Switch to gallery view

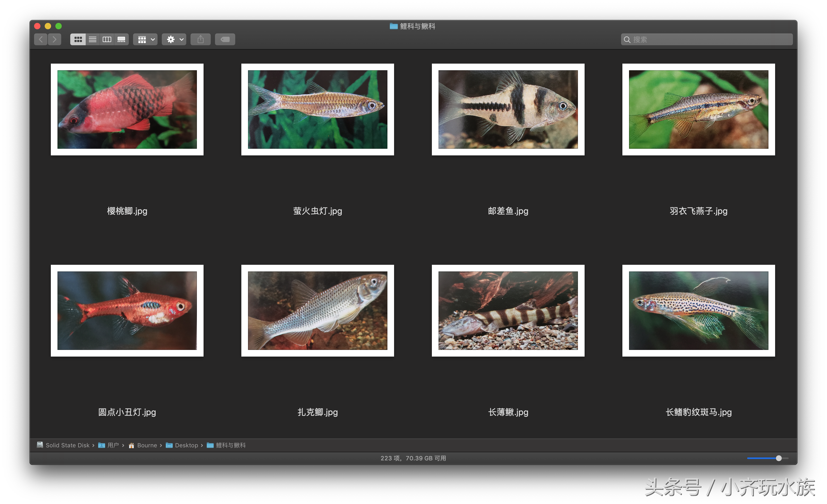(x=122, y=40)
